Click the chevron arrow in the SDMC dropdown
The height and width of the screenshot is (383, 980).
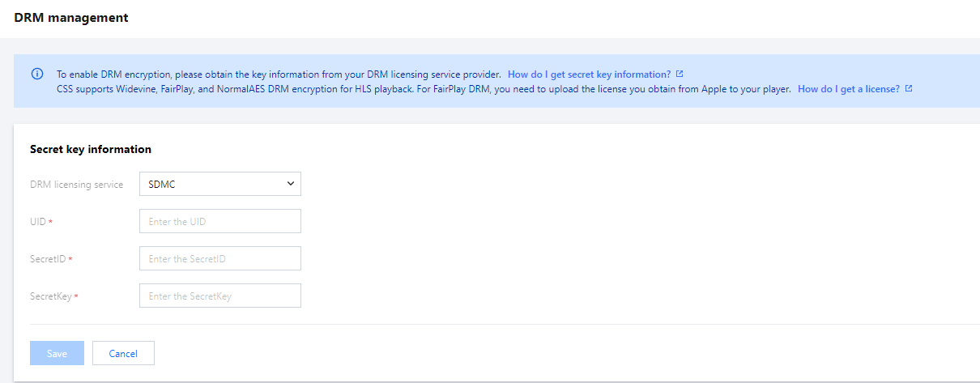291,184
